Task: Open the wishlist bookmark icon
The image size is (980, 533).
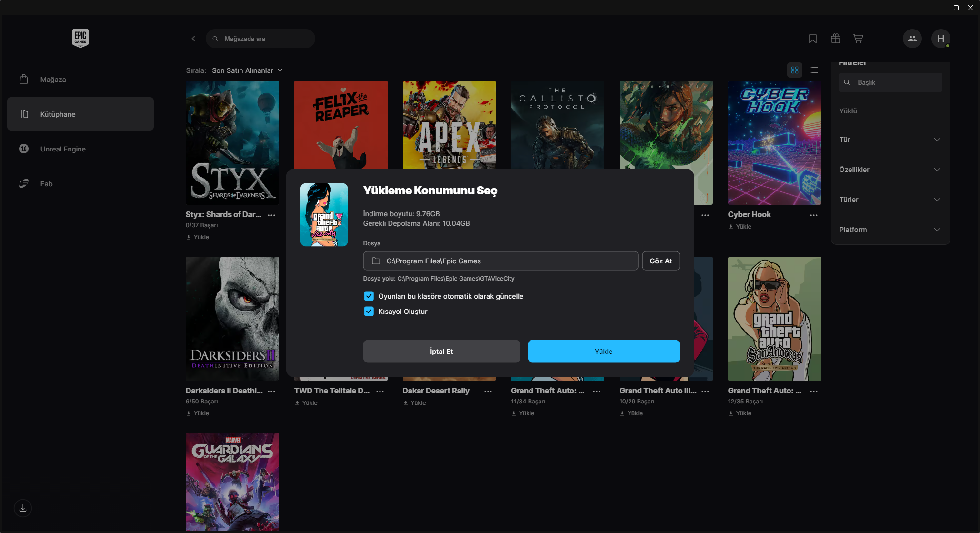Action: (x=813, y=39)
